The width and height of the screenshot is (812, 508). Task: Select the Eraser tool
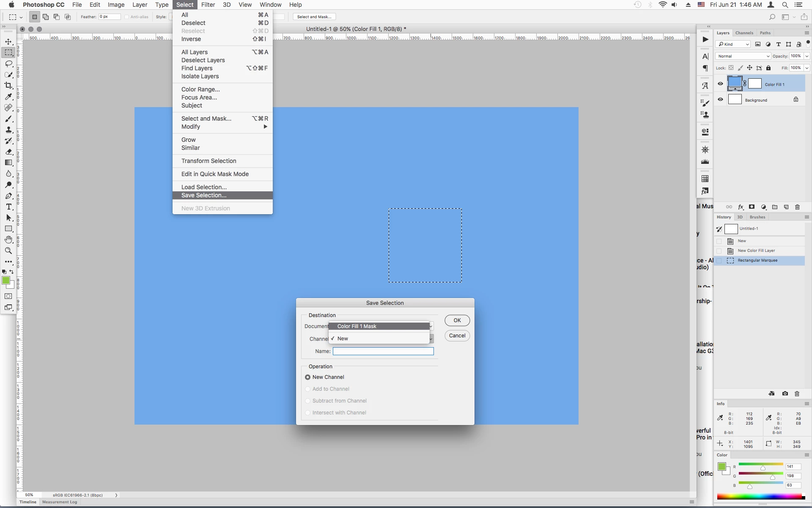[8, 152]
